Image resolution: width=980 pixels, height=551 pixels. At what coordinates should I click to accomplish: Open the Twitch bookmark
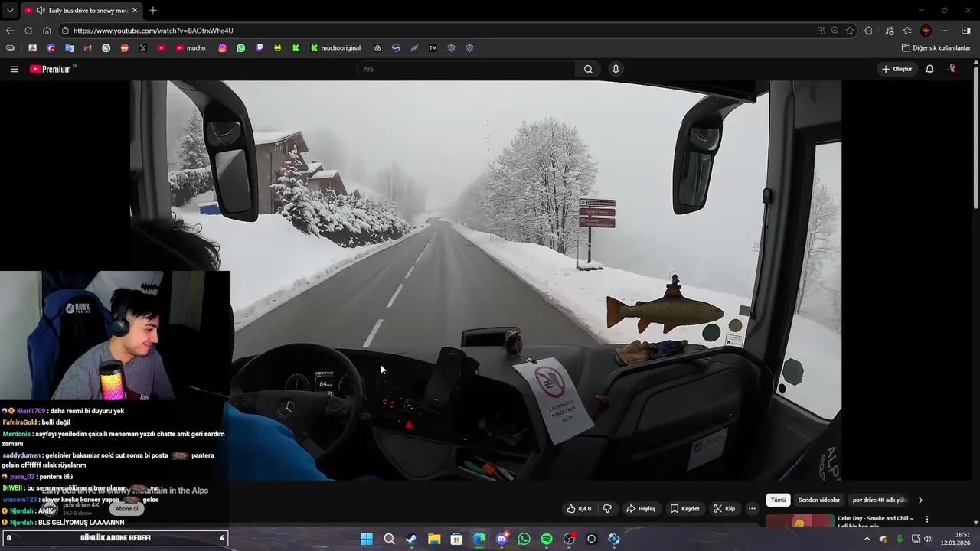(x=260, y=47)
